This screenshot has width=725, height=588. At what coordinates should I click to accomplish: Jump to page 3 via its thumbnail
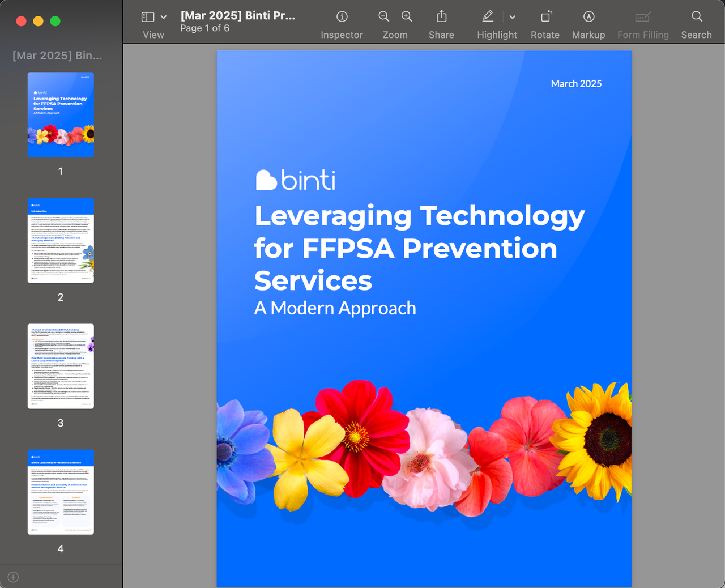point(61,366)
